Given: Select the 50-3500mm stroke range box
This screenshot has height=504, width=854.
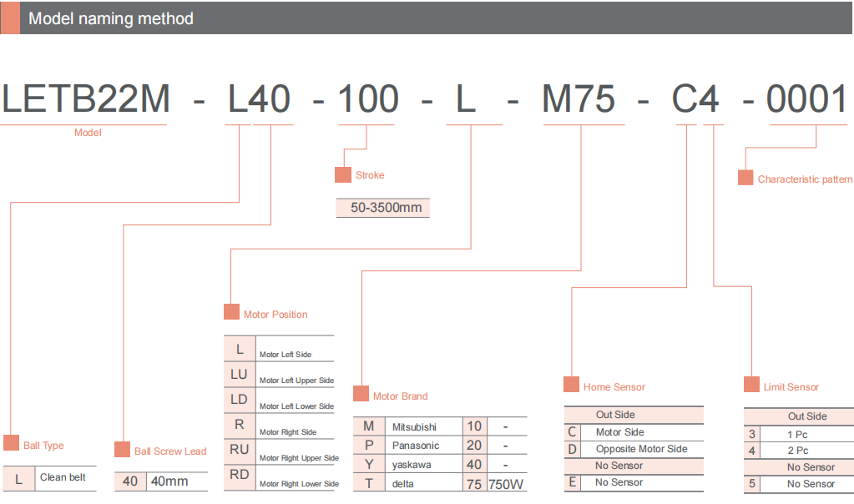Looking at the screenshot, I should point(383,208).
